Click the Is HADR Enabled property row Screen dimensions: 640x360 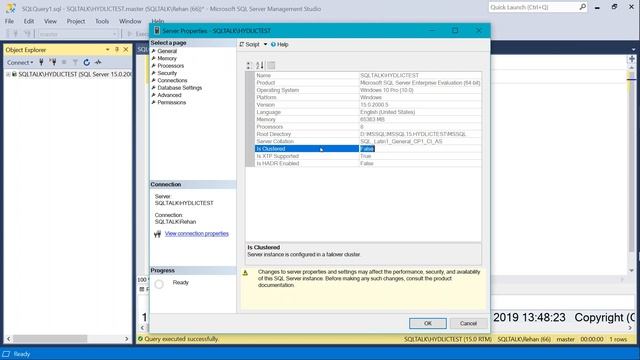[x=368, y=164]
